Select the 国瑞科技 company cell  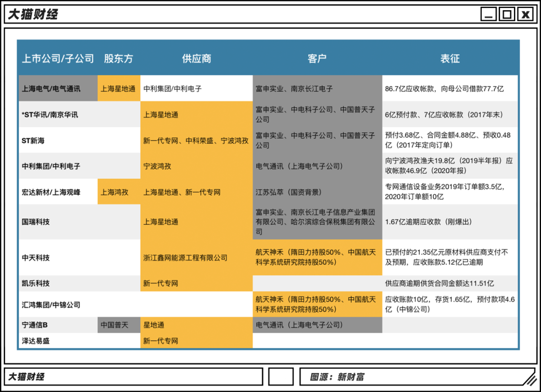click(58, 222)
